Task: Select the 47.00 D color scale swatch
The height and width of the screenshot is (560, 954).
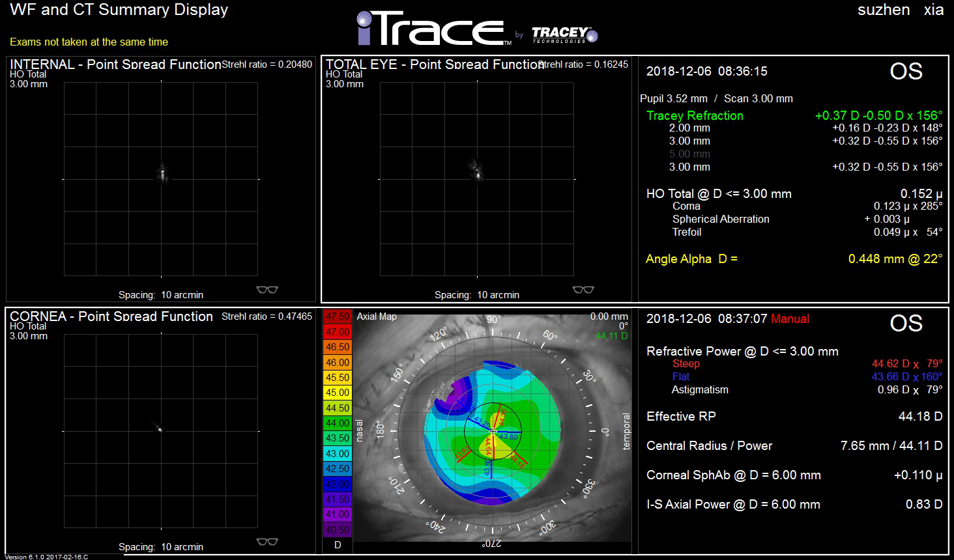Action: coord(338,331)
